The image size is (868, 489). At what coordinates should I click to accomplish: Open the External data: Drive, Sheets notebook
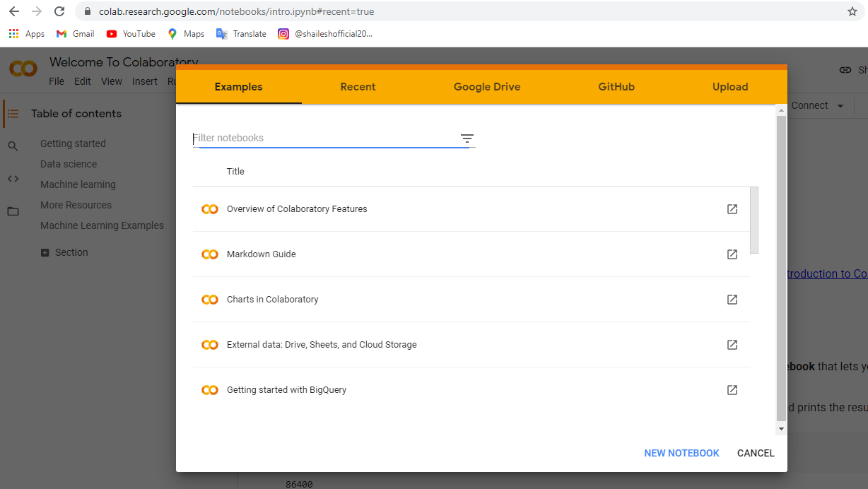click(x=322, y=345)
